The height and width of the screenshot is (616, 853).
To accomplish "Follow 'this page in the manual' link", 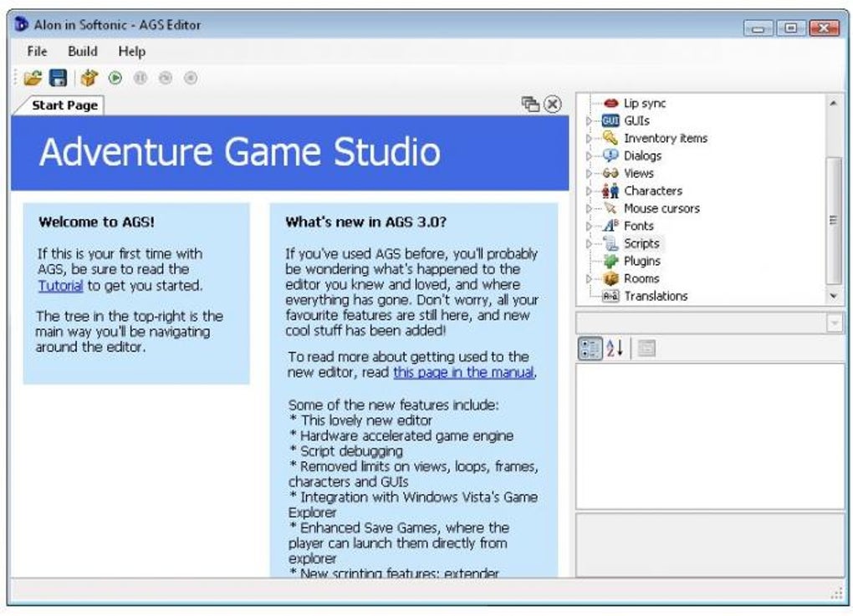I will tap(463, 373).
